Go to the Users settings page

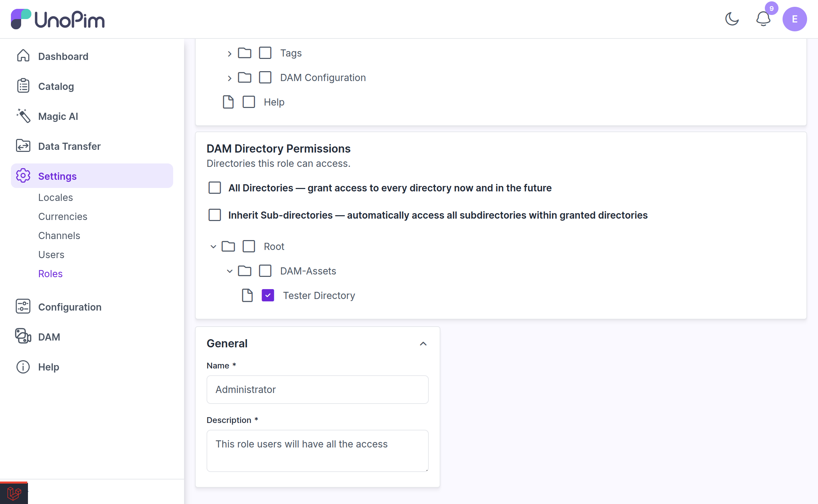tap(51, 255)
